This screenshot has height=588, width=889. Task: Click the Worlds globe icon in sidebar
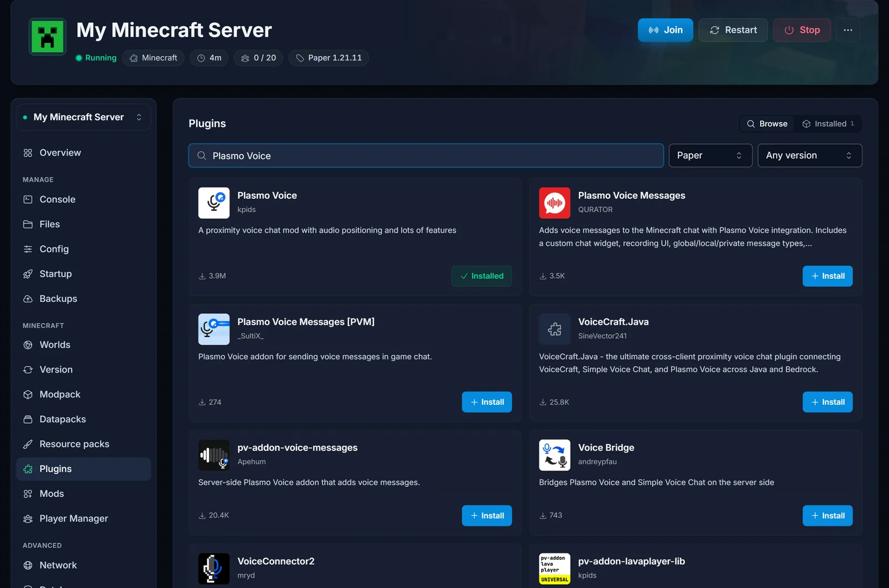click(28, 345)
